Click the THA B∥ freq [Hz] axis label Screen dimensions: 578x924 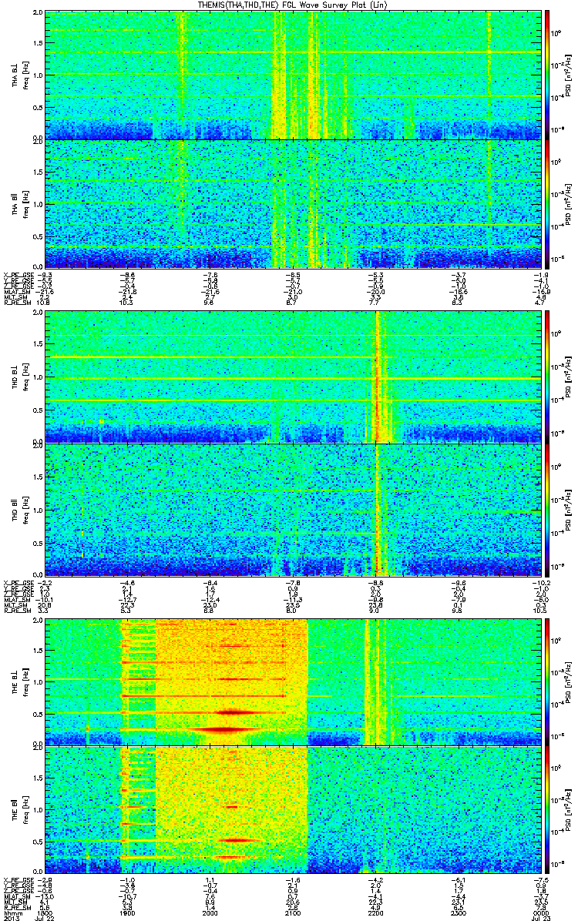click(18, 203)
